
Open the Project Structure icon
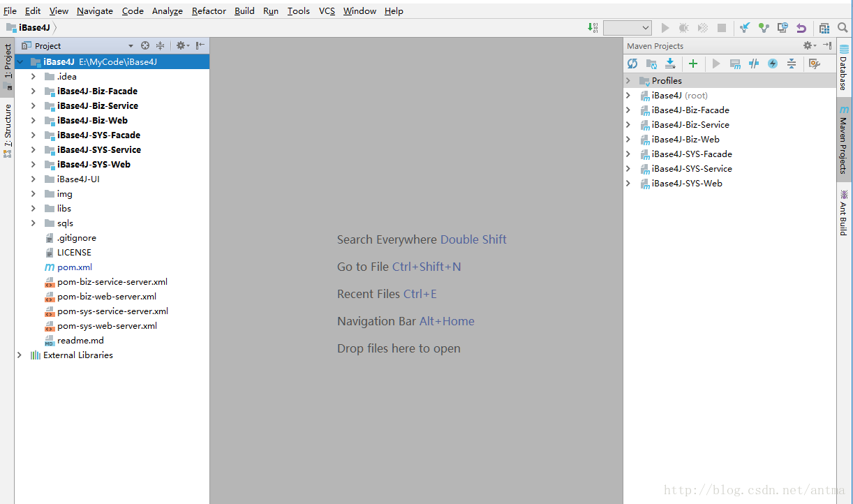click(x=824, y=28)
